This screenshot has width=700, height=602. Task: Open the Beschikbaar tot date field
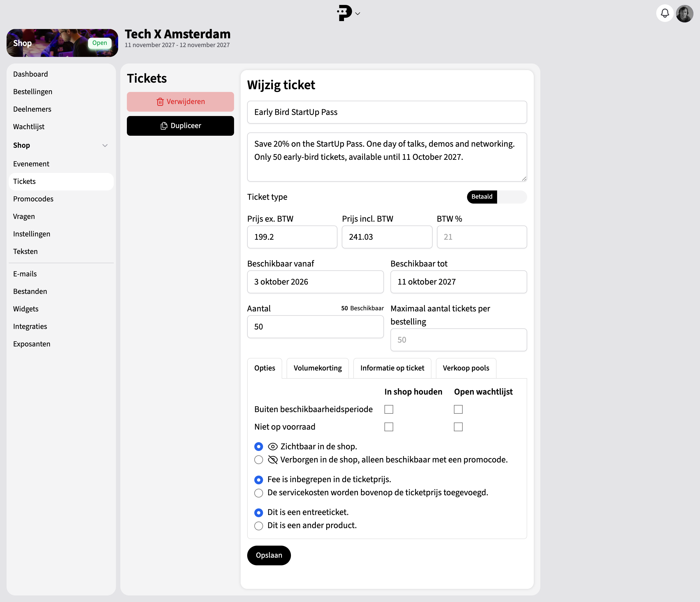(x=459, y=282)
